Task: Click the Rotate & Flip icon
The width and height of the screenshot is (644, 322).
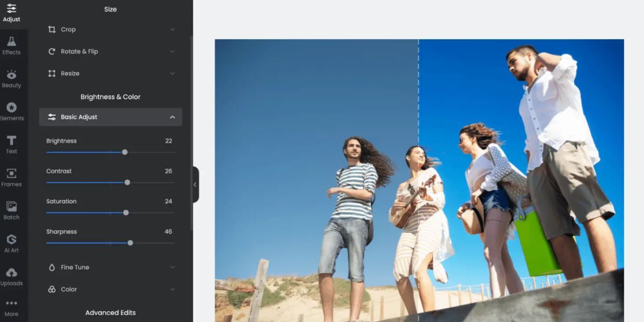Action: (51, 51)
